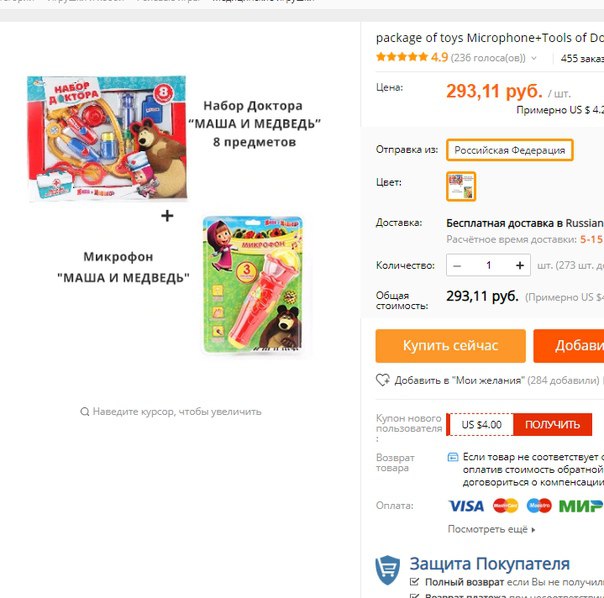The width and height of the screenshot is (604, 598).
Task: Add item to cart with Добавить button
Action: [569, 346]
